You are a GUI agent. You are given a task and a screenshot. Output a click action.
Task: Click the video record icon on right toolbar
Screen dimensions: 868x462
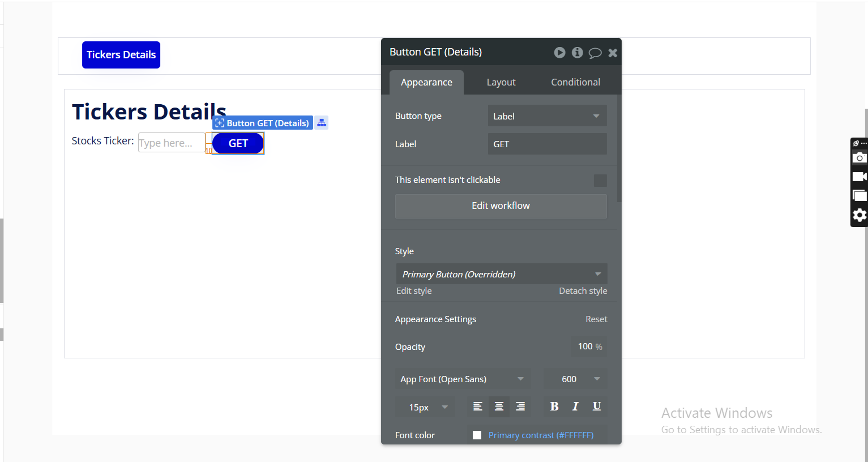tap(860, 177)
